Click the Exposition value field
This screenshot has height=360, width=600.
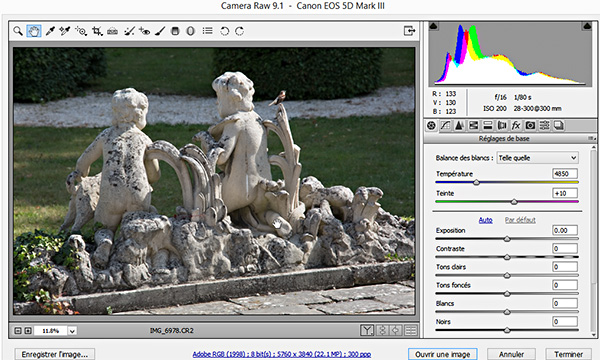point(565,230)
